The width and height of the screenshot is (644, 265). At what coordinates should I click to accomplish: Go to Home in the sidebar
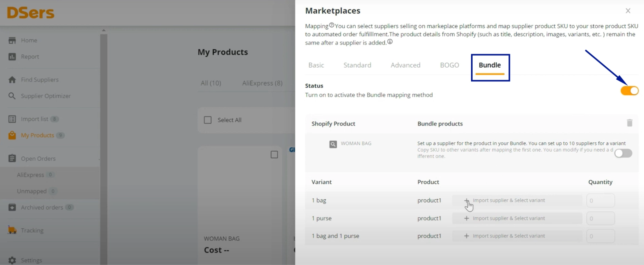pyautogui.click(x=29, y=40)
